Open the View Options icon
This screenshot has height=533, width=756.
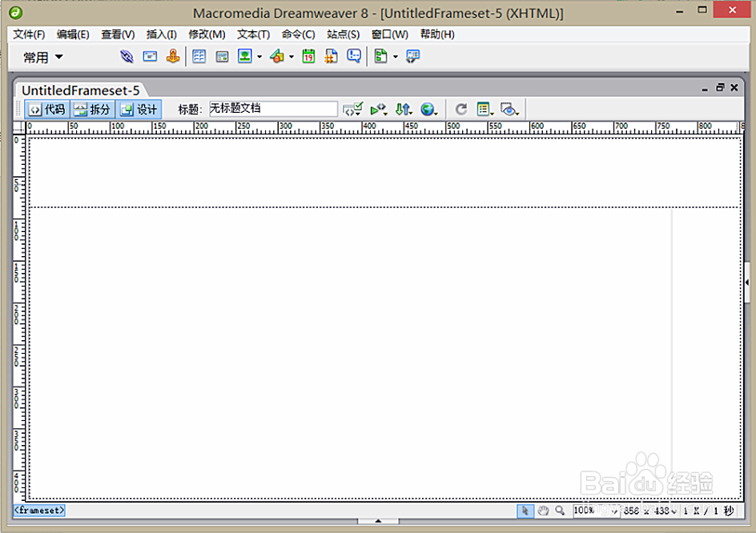point(485,110)
